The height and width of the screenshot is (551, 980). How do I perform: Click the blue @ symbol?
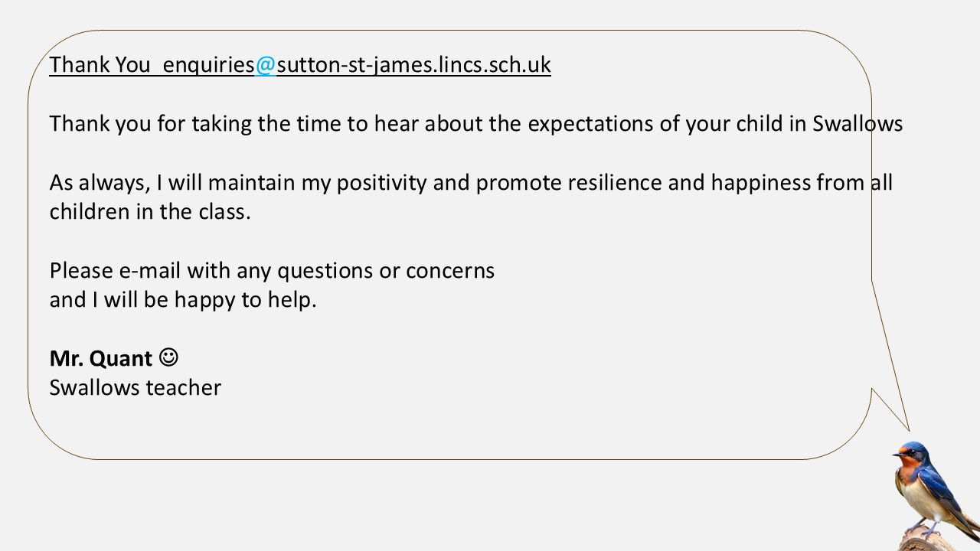(265, 65)
